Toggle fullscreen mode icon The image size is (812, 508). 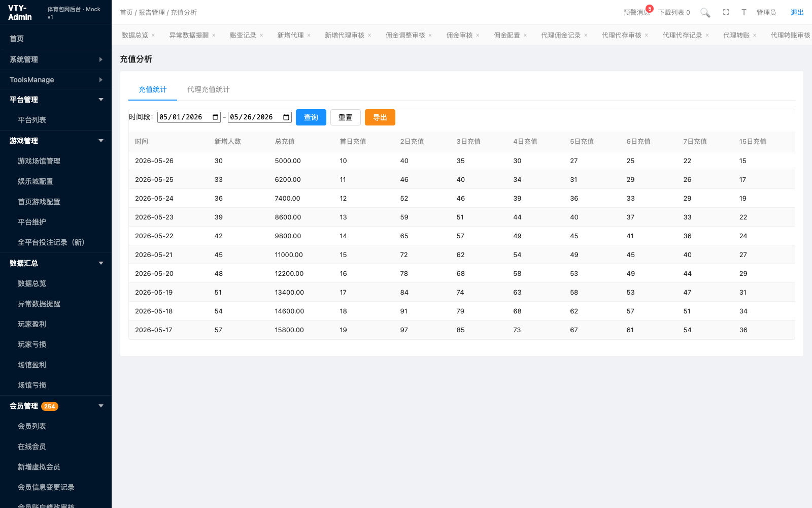(x=726, y=12)
